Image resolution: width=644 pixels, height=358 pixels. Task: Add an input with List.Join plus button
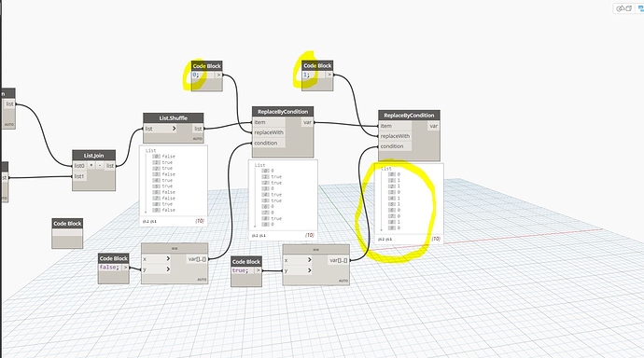coord(91,166)
